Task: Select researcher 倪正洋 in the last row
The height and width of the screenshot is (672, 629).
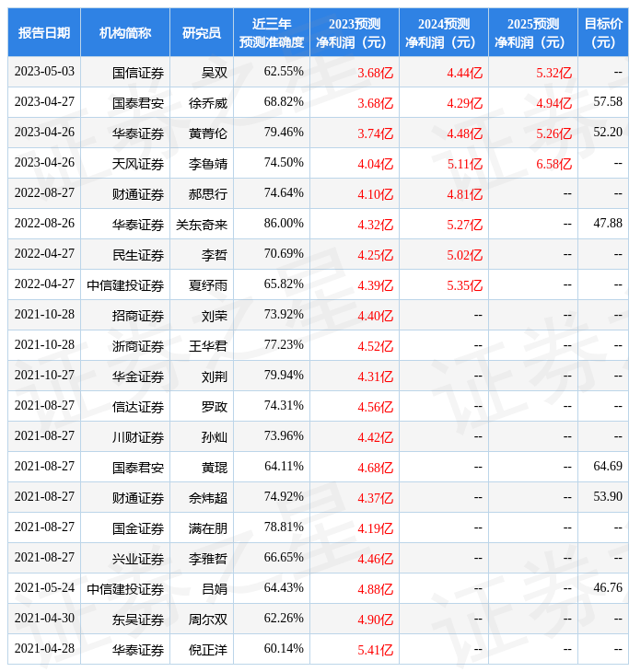Action: click(208, 650)
